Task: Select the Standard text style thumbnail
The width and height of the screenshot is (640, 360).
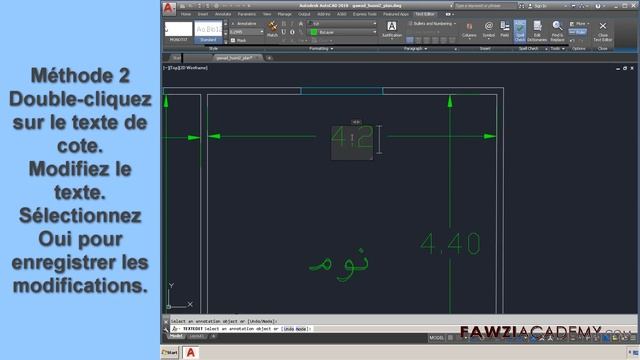Action: coord(208,32)
